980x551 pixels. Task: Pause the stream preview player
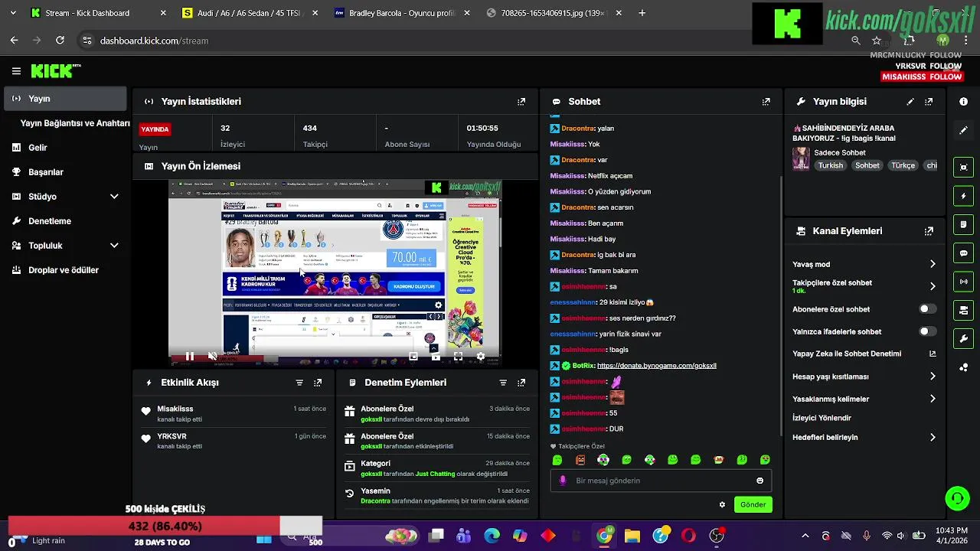click(x=189, y=356)
